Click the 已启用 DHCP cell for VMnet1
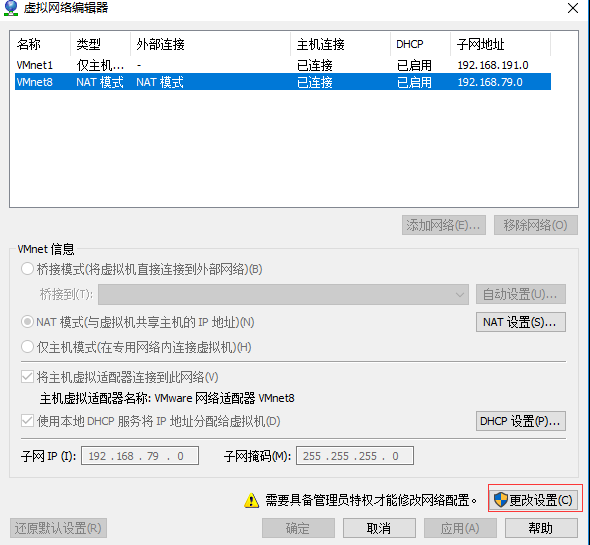590x545 pixels. [x=414, y=65]
